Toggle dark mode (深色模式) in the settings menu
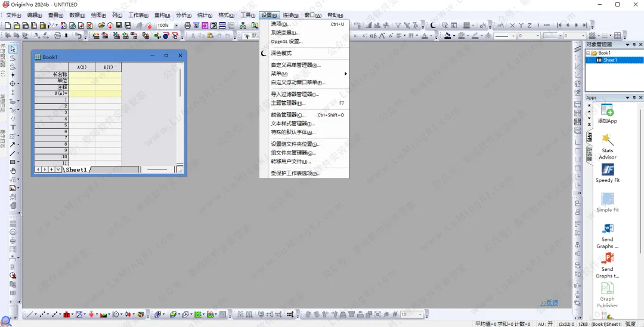This screenshot has width=644, height=327. [281, 53]
